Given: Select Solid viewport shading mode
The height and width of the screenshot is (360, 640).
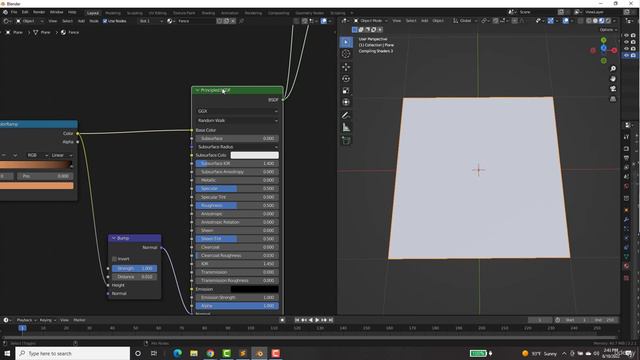Looking at the screenshot, I should (x=596, y=21).
